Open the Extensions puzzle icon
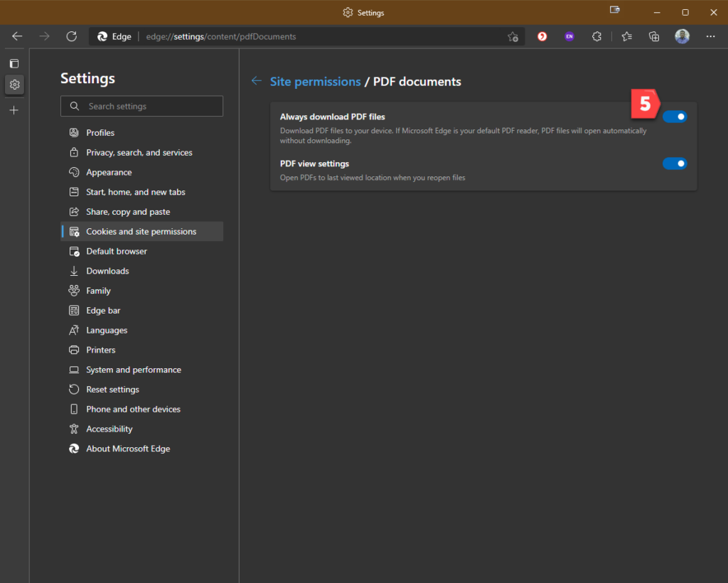Viewport: 728px width, 583px height. point(597,36)
